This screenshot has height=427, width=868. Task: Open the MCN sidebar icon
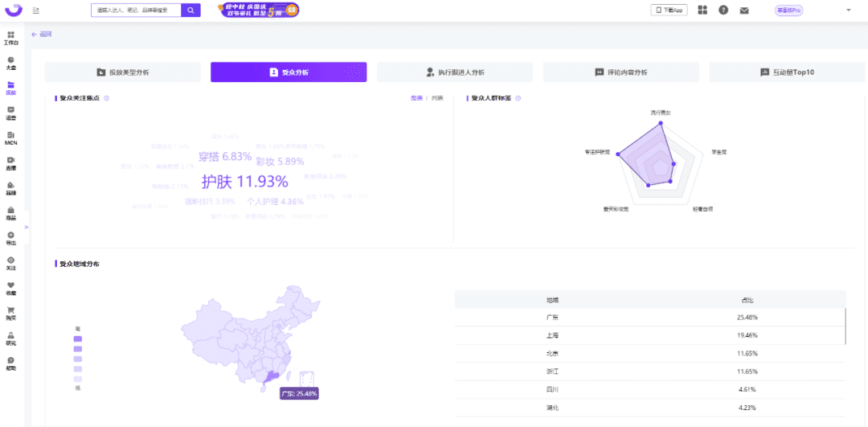(x=11, y=135)
